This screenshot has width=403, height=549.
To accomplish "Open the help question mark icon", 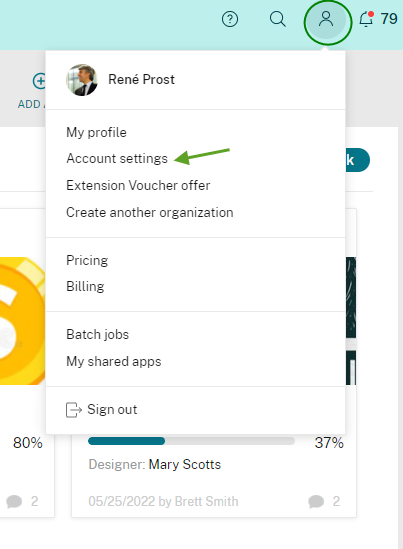I will click(230, 19).
